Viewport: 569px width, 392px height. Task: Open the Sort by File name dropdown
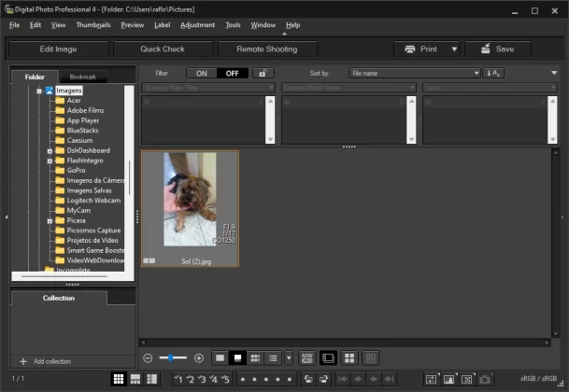415,73
